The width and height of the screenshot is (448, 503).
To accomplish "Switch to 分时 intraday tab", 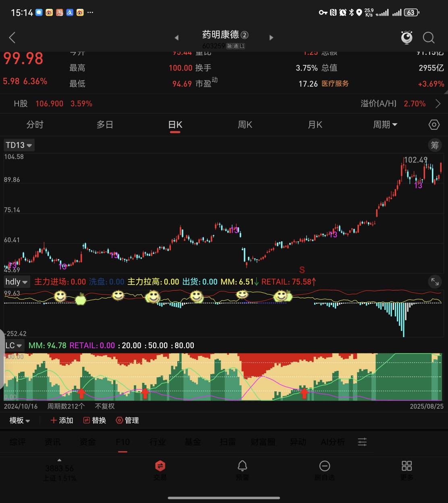I will click(x=35, y=125).
